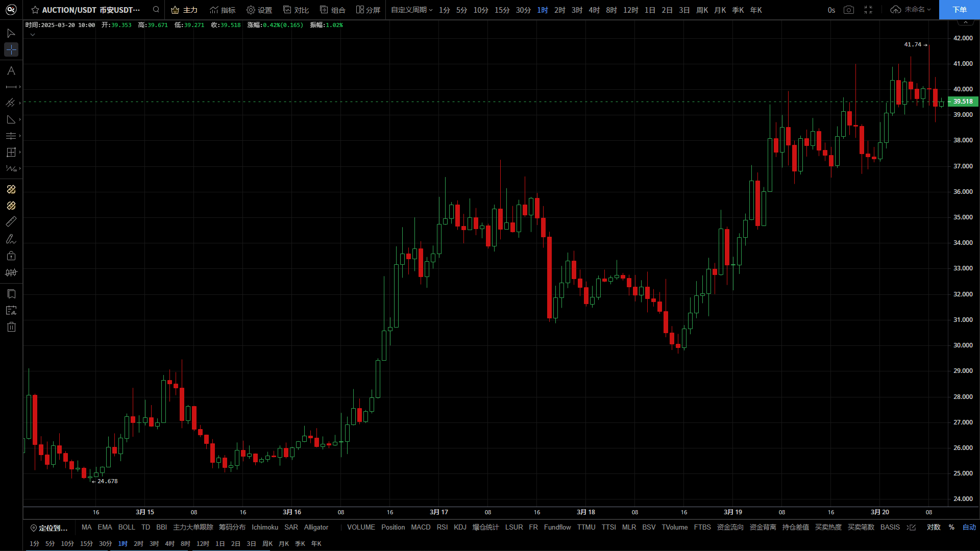Toggle the MACD sub-indicator
Image resolution: width=980 pixels, height=551 pixels.
click(421, 527)
